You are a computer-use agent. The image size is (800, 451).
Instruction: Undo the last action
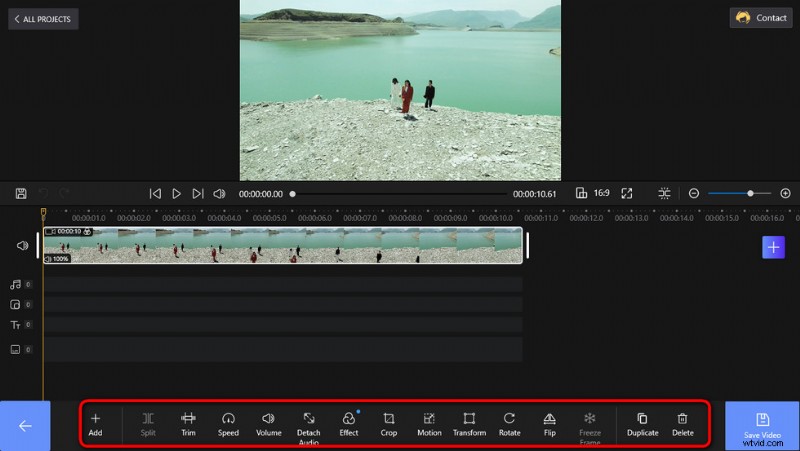[x=44, y=193]
